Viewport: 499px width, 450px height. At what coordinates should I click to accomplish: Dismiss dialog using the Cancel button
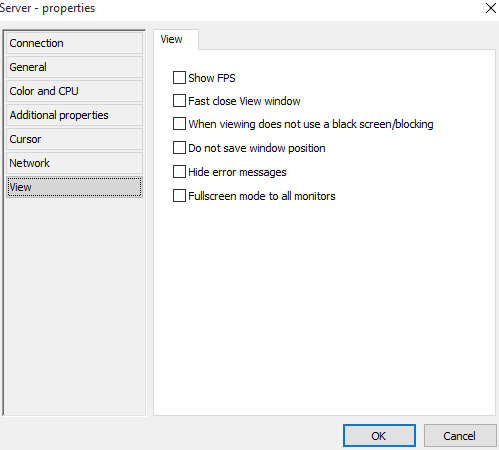click(x=460, y=436)
